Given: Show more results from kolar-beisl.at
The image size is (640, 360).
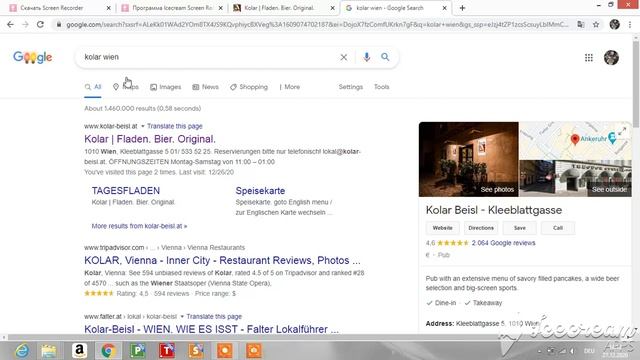Looking at the screenshot, I should [139, 226].
